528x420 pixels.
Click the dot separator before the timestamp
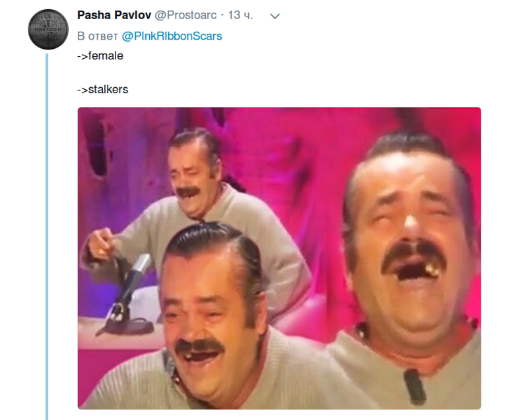[222, 15]
